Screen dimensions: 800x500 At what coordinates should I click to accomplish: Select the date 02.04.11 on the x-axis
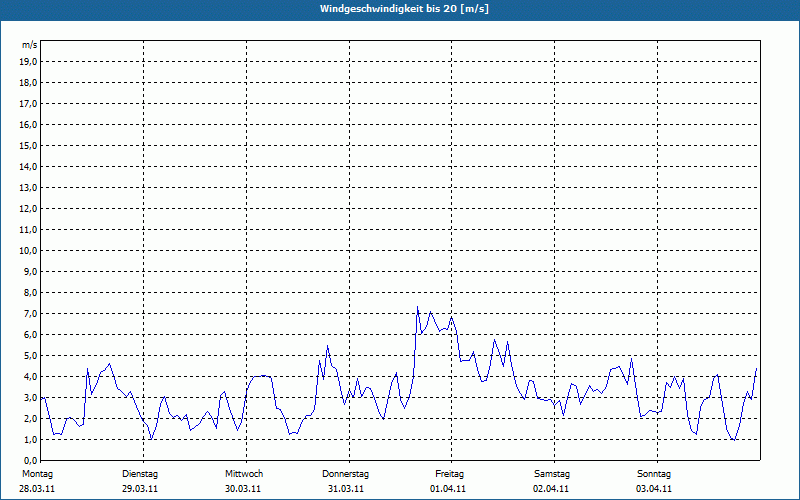coord(552,489)
